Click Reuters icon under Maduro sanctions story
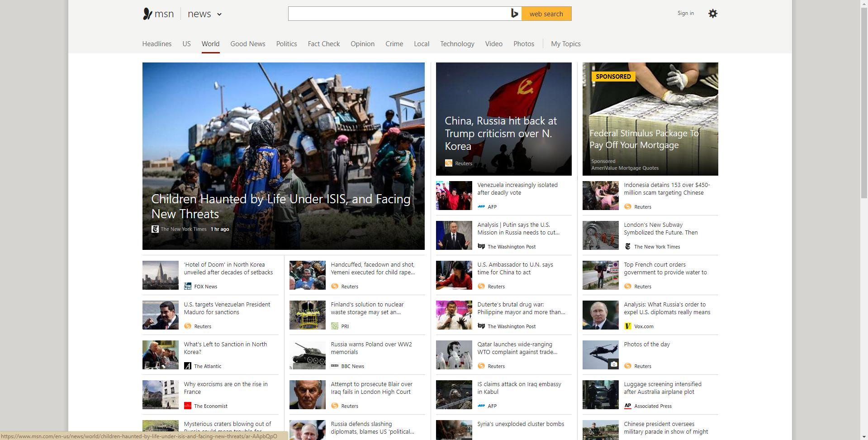The height and width of the screenshot is (440, 868). (188, 326)
